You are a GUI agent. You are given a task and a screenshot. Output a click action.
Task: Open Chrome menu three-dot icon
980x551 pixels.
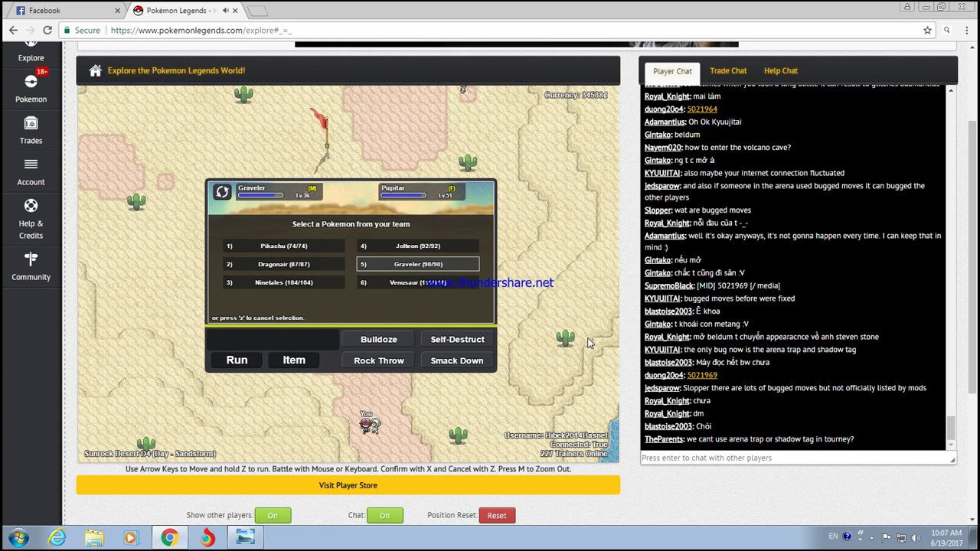(968, 30)
